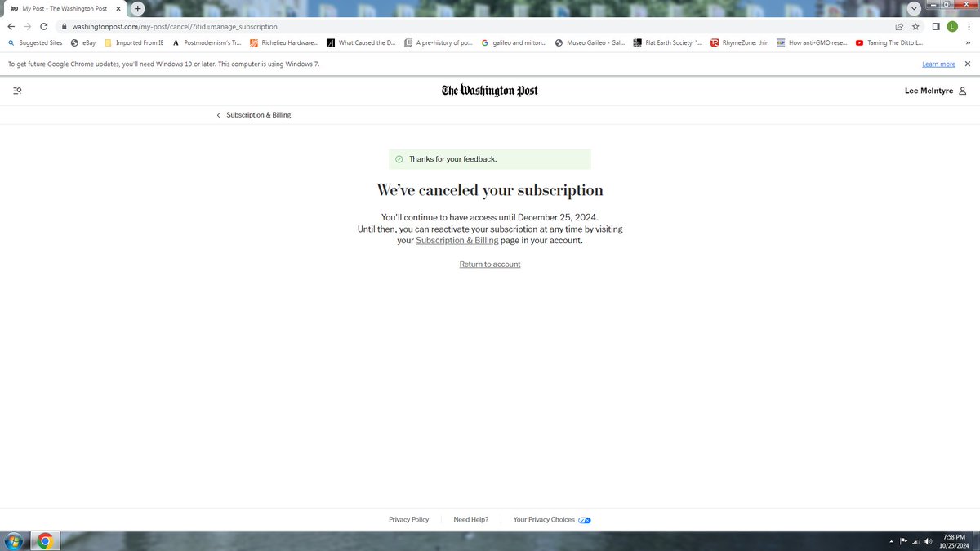
Task: Open the Need Help? footer link
Action: [x=471, y=520]
